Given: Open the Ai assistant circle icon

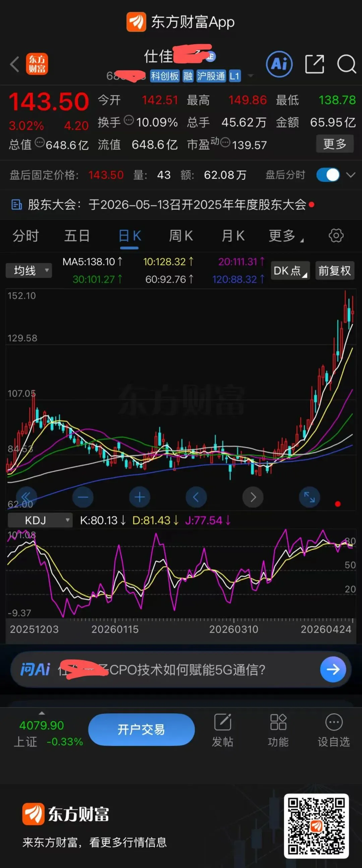Looking at the screenshot, I should [x=279, y=64].
